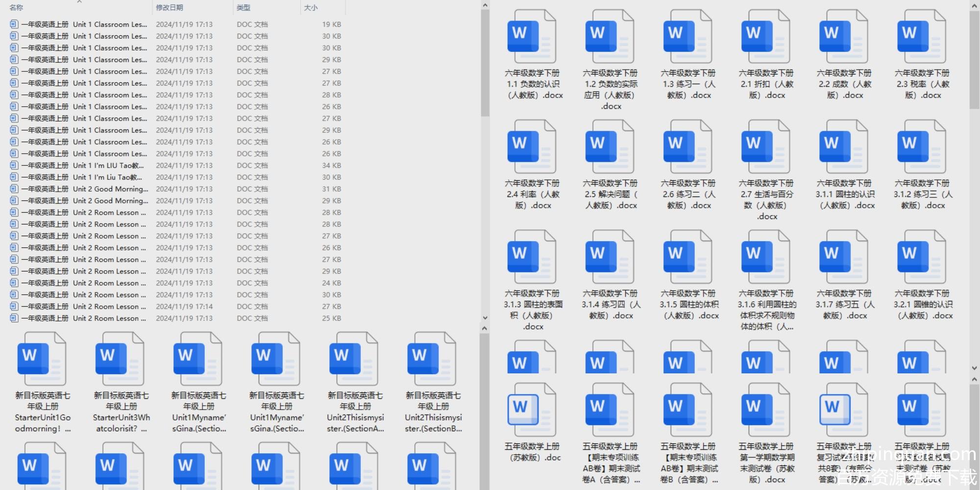Select the Unit 1 I'm LIU Tao 34 KB file
The width and height of the screenshot is (980, 490).
tap(108, 166)
